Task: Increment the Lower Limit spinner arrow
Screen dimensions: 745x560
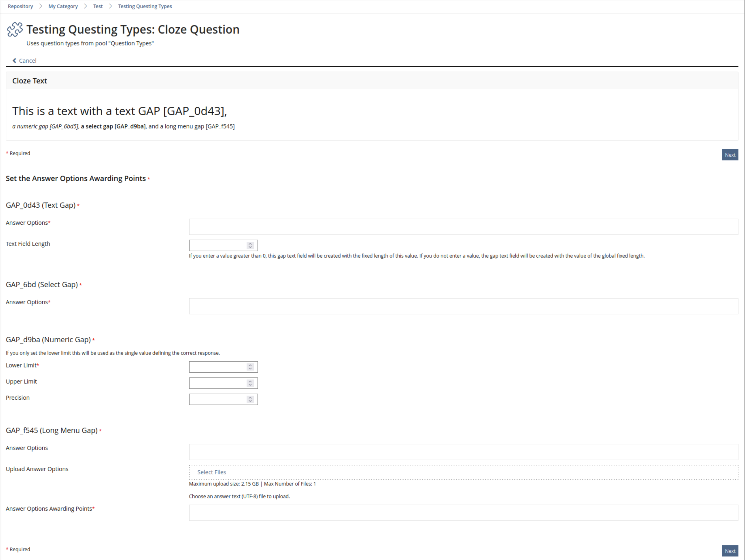Action: pos(250,365)
